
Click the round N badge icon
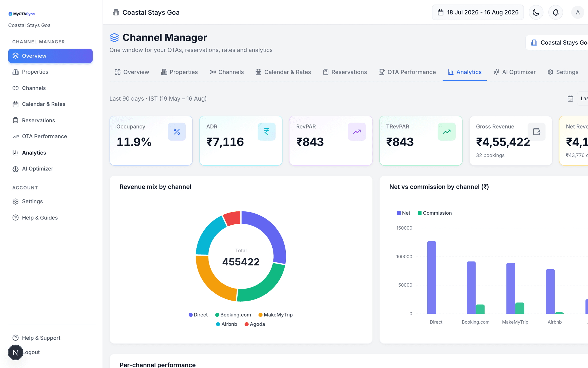click(16, 352)
